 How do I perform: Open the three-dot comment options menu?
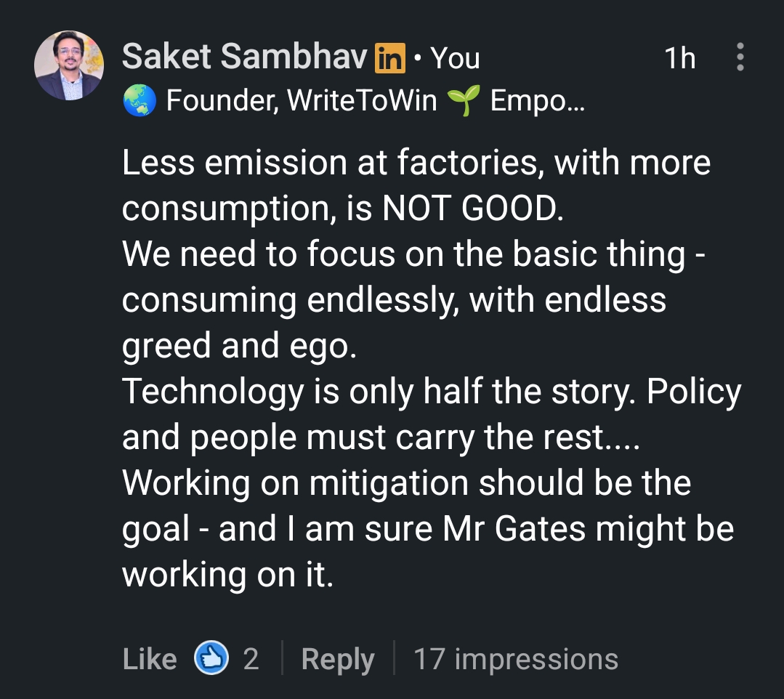tap(740, 57)
